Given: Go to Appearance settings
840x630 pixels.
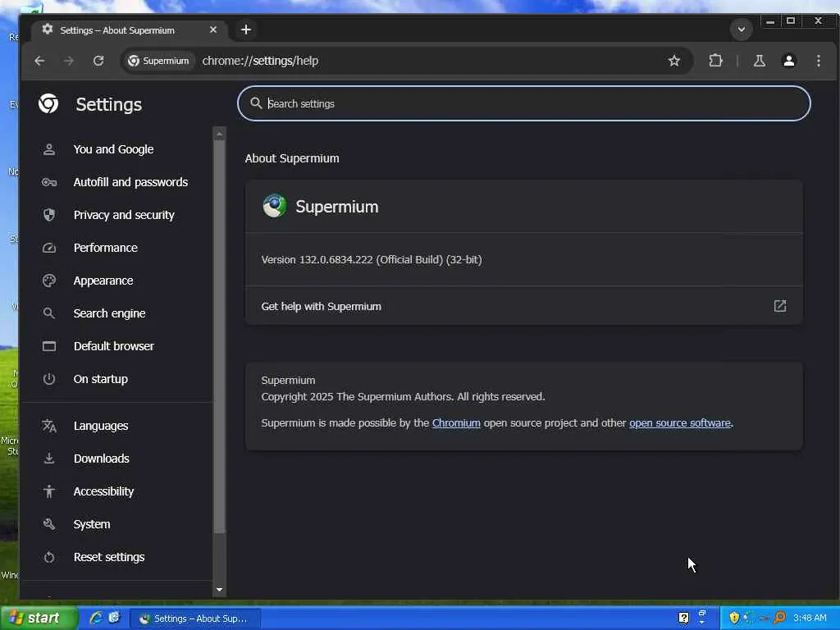Looking at the screenshot, I should tap(103, 281).
